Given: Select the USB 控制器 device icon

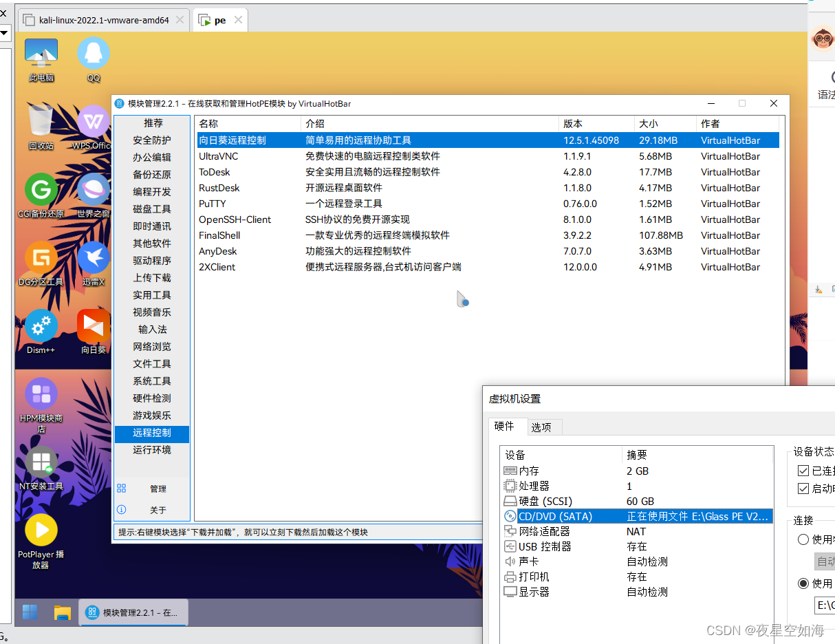Looking at the screenshot, I should [x=510, y=546].
